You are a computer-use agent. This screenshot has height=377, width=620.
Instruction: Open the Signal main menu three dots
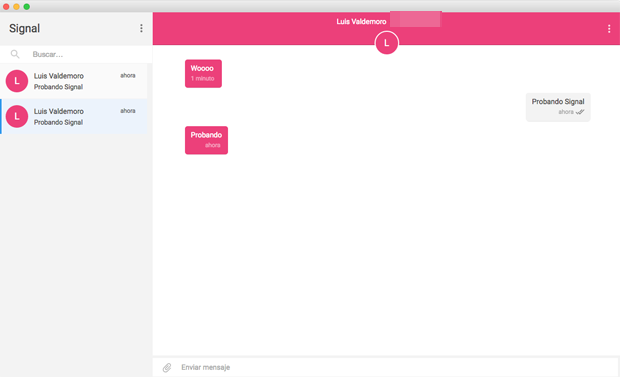(x=141, y=28)
